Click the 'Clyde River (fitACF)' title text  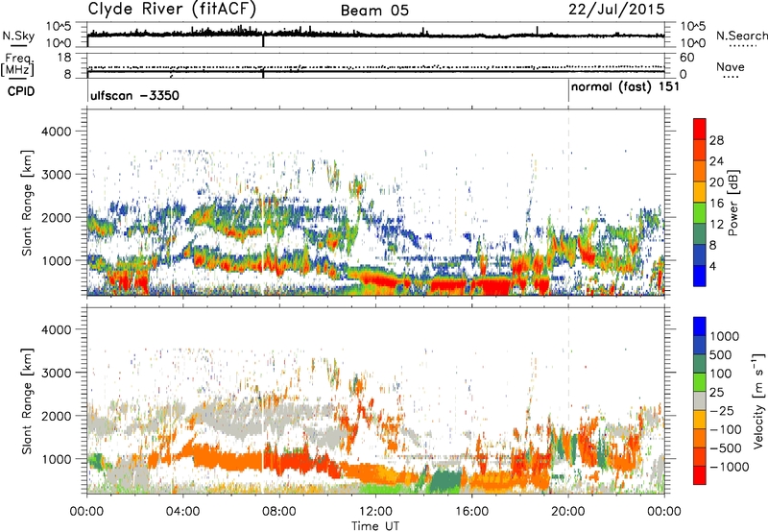pos(172,9)
